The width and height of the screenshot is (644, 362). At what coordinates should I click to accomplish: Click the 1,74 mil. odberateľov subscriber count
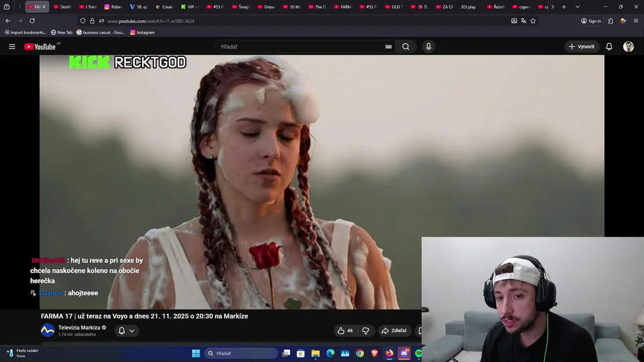[x=77, y=334]
